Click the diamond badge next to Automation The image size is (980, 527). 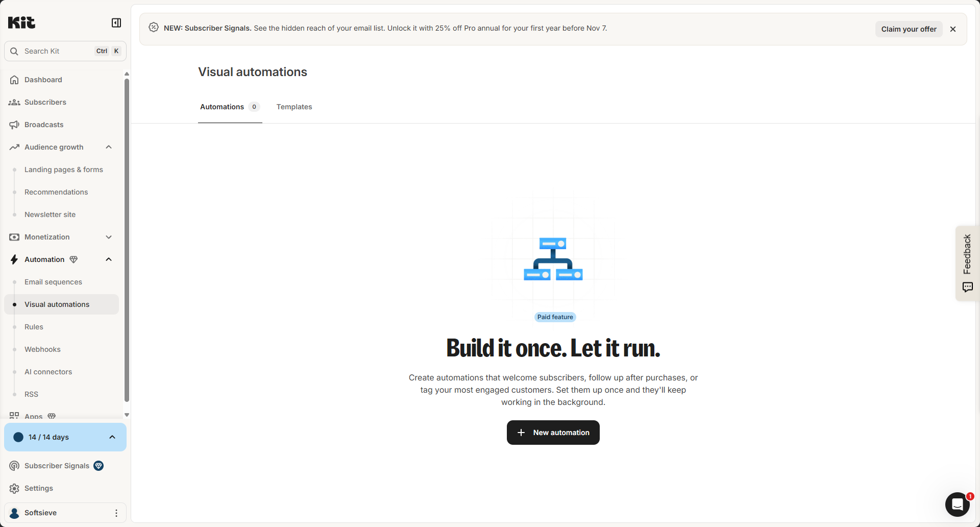(x=73, y=259)
